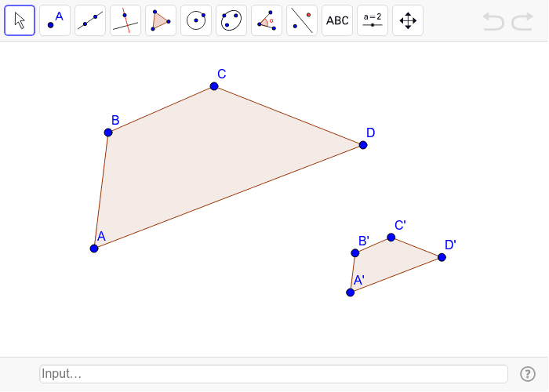Select segment AD of the large polygon
Image resolution: width=549 pixels, height=392 pixels.
228,197
